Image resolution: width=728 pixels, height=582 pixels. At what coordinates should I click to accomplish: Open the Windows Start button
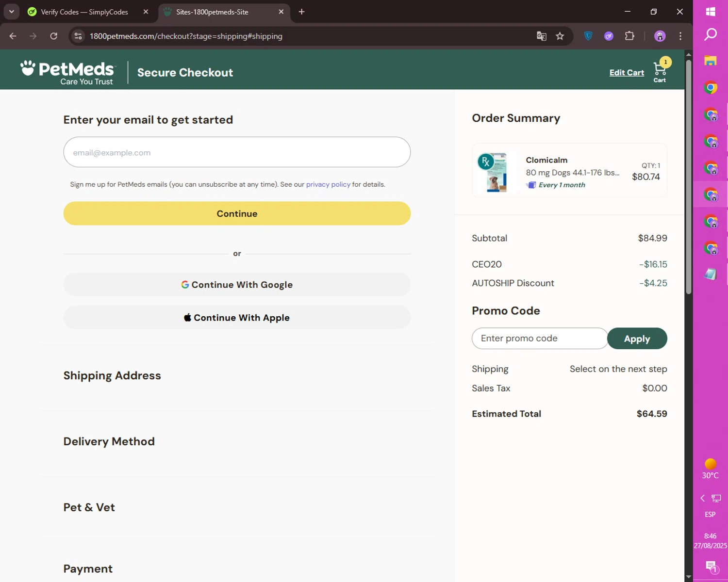[711, 12]
